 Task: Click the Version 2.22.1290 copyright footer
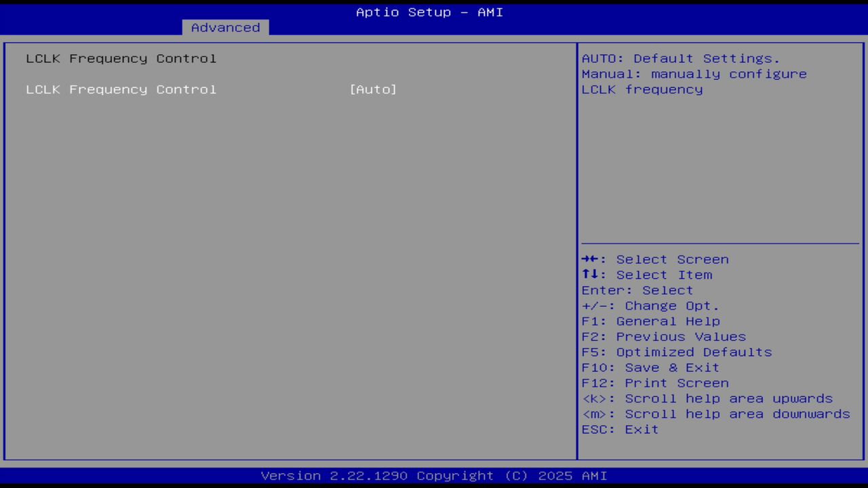(434, 476)
